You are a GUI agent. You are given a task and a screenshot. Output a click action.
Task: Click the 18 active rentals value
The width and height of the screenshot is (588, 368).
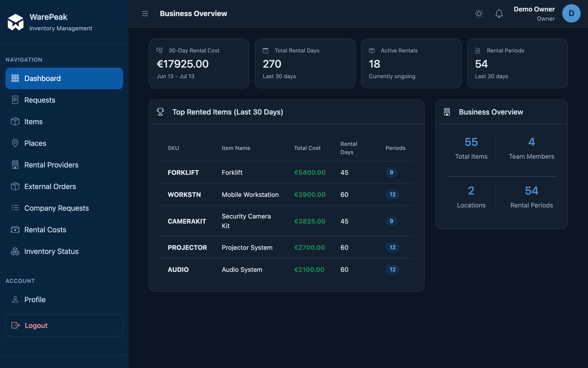[374, 64]
